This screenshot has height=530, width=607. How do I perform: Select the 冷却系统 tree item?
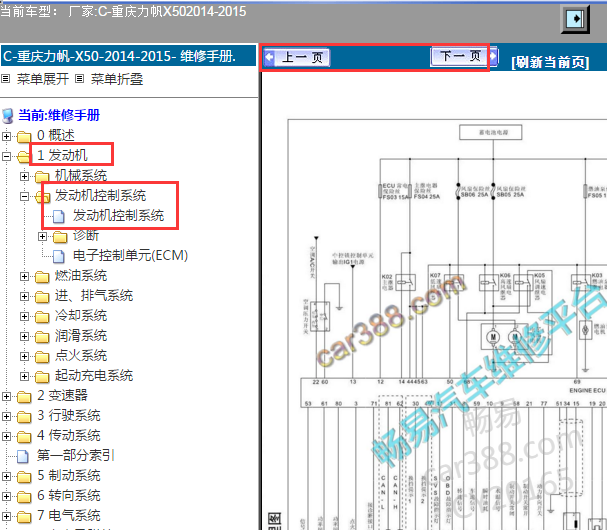(81, 316)
